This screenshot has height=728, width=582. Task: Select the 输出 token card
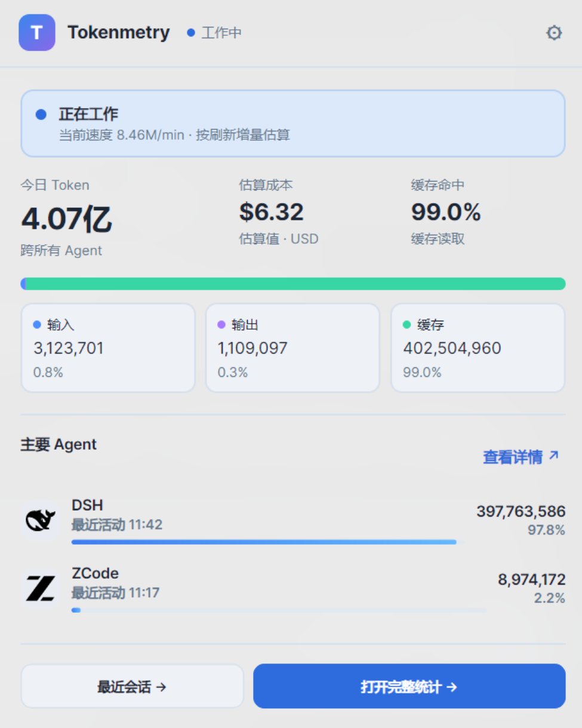coord(292,348)
